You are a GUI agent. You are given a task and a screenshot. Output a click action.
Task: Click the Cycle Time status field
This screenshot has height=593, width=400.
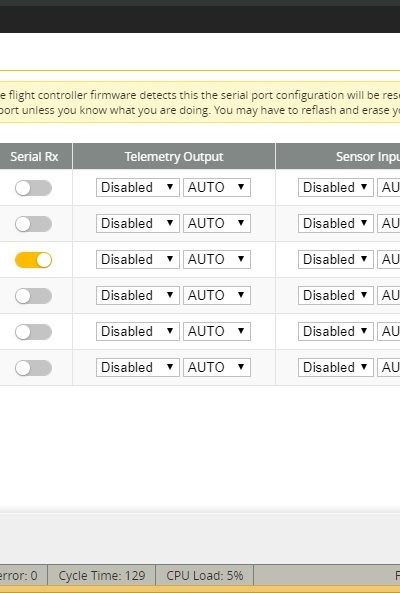coord(102,576)
